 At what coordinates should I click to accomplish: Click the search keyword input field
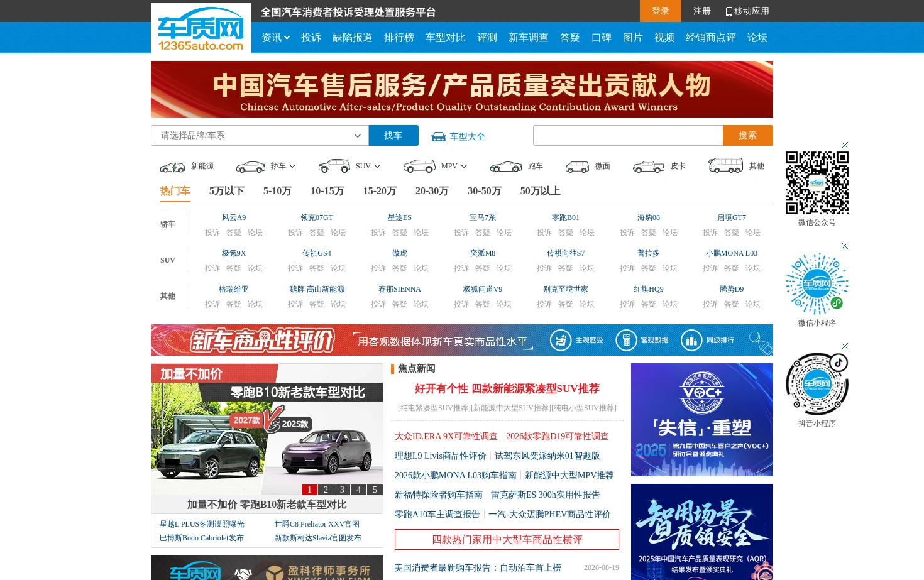628,136
